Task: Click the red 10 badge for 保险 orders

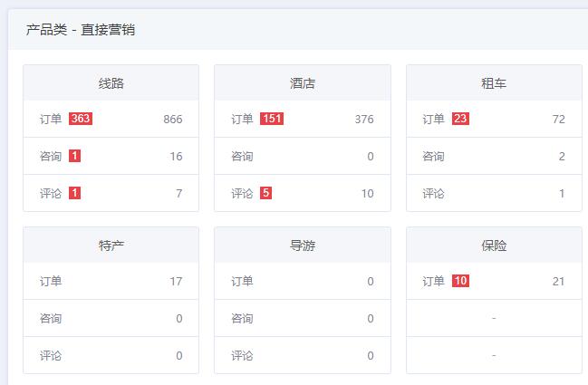Action: coord(460,281)
